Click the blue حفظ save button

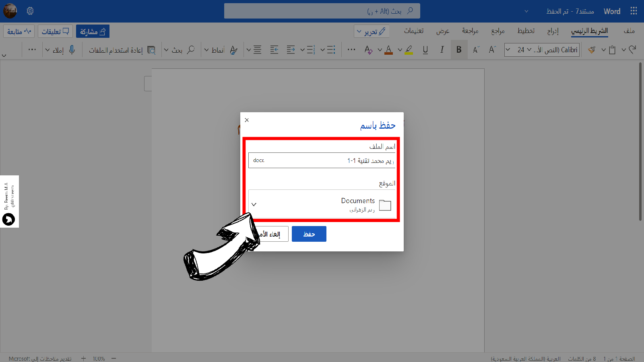pyautogui.click(x=309, y=234)
